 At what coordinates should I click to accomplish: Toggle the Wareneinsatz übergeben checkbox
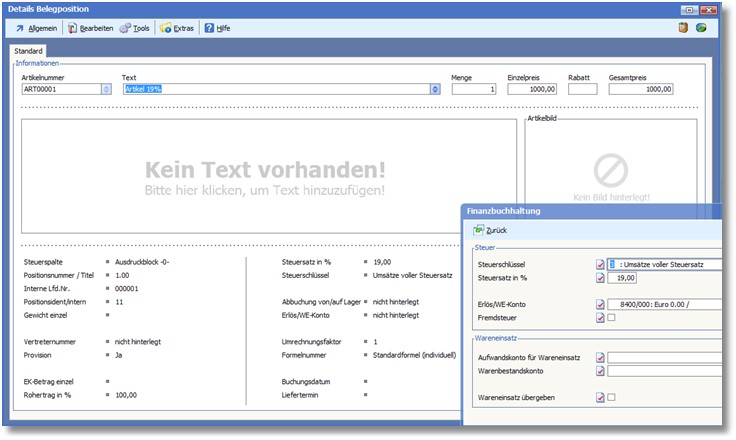(x=612, y=397)
